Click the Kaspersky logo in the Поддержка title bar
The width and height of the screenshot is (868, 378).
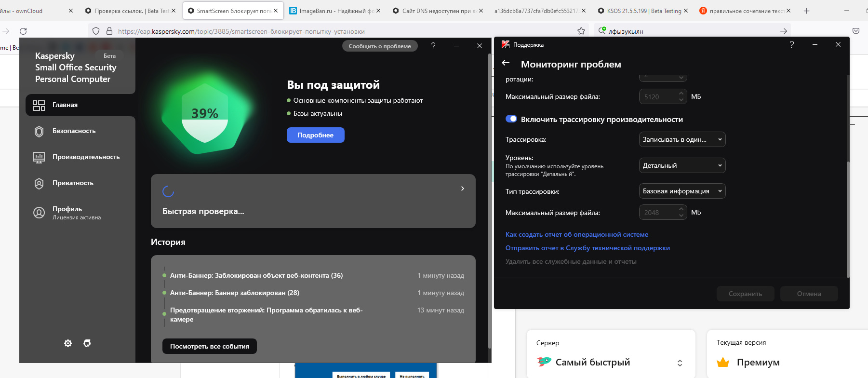point(506,44)
